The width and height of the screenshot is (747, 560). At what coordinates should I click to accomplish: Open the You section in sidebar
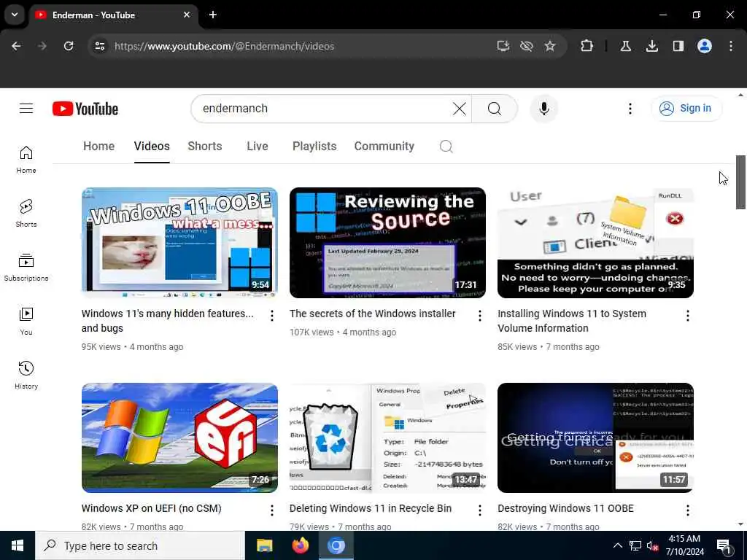tap(26, 321)
